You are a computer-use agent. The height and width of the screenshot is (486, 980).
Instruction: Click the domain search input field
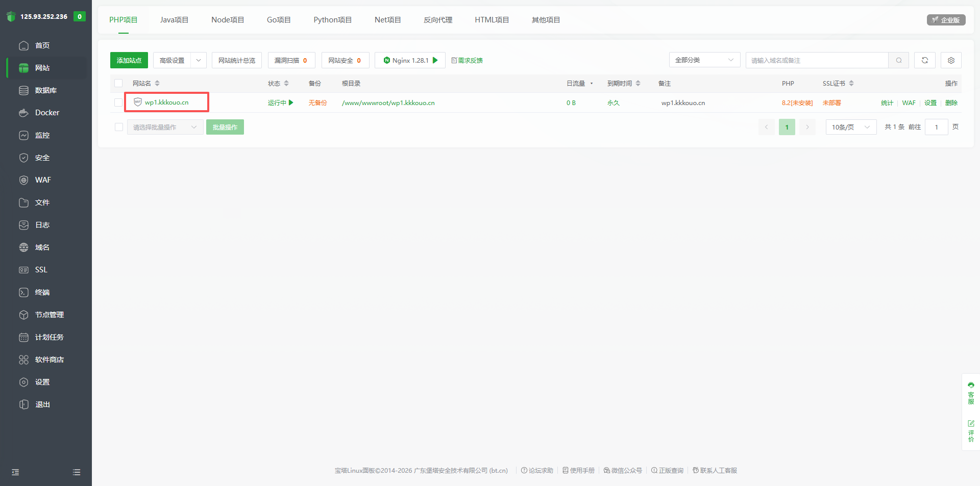click(x=817, y=60)
